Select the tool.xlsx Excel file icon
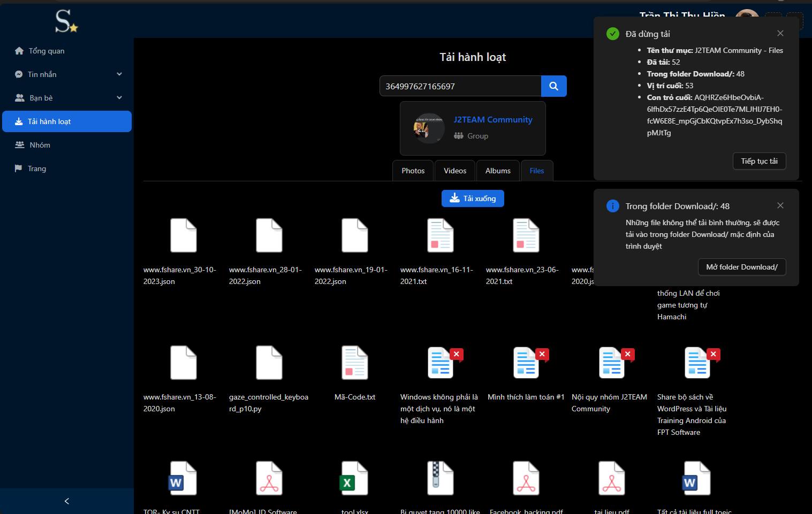The height and width of the screenshot is (514, 812). (x=355, y=478)
